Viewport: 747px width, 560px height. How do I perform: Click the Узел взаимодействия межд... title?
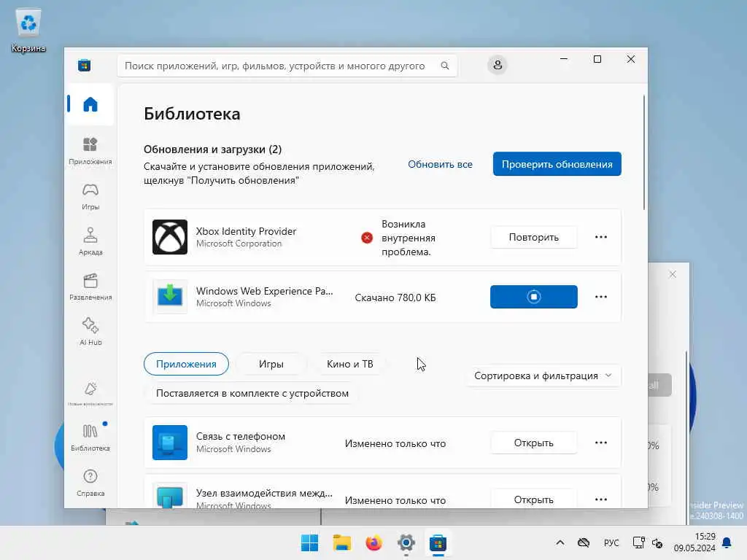pos(264,493)
